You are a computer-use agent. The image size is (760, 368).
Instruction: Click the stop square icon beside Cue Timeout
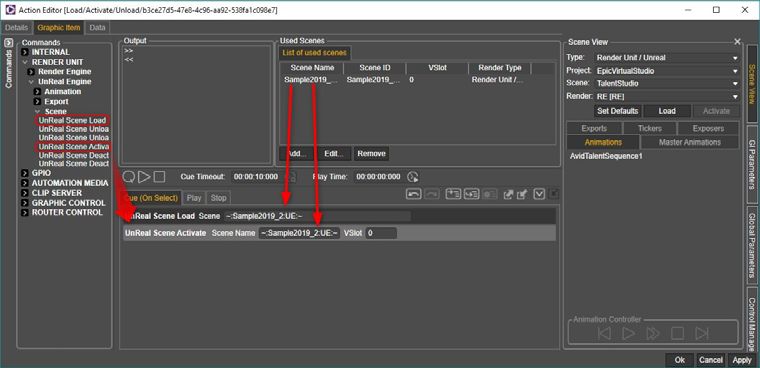[x=159, y=176]
